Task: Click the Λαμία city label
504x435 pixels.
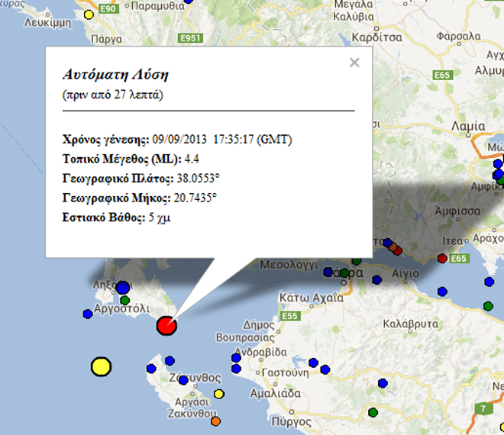Action: coord(467,126)
